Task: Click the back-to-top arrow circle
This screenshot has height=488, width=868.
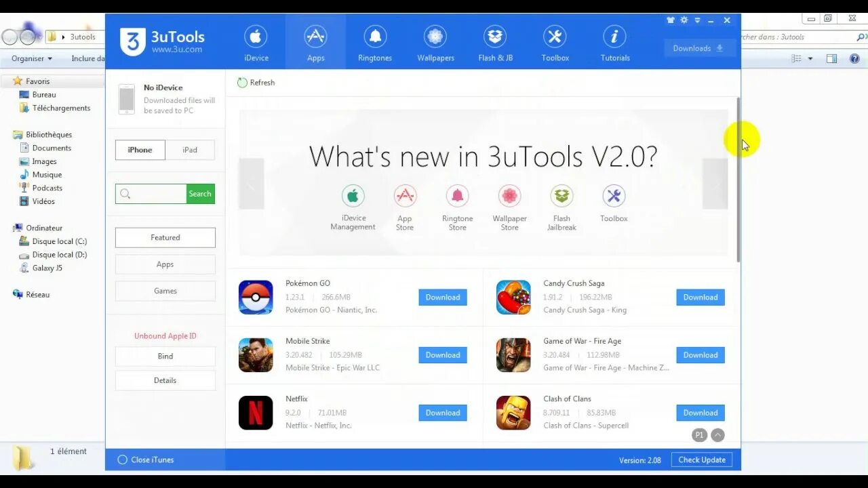Action: tap(717, 435)
